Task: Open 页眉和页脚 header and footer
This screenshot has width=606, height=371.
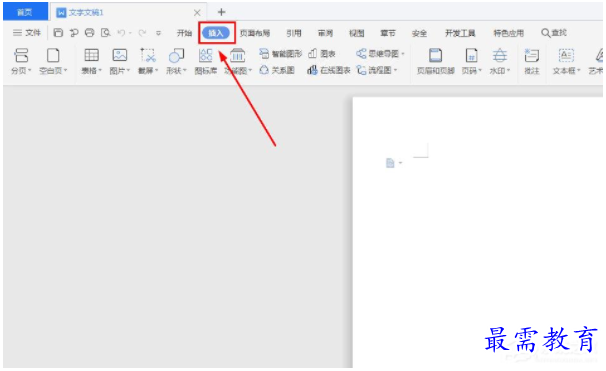Action: pyautogui.click(x=436, y=61)
